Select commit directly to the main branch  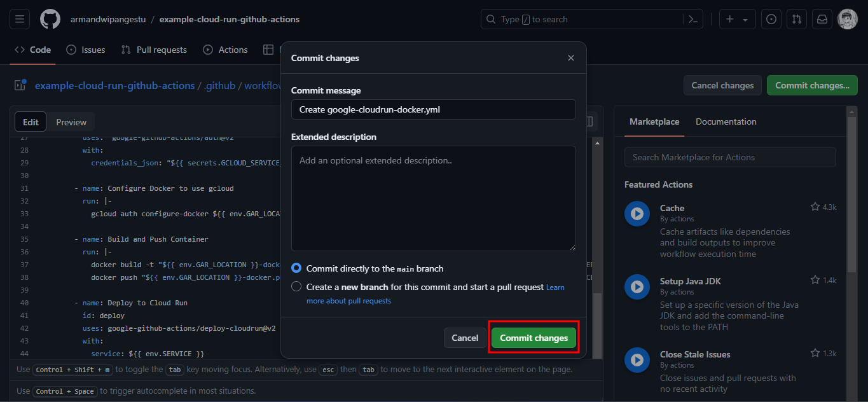pos(296,268)
